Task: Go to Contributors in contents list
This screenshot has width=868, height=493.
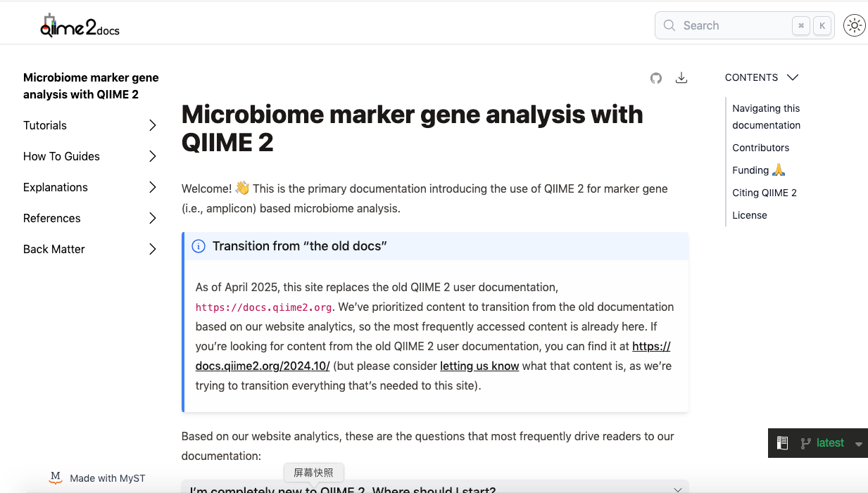Action: pos(760,148)
